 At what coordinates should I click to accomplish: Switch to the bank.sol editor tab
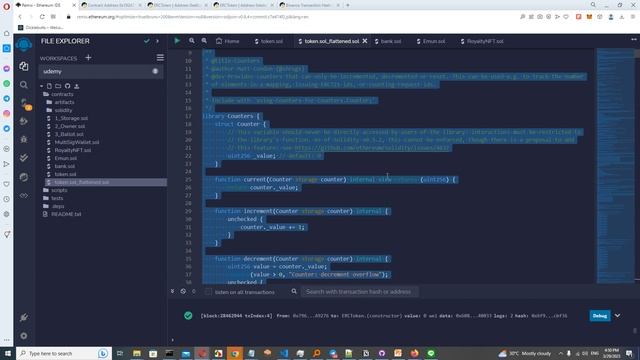388,41
